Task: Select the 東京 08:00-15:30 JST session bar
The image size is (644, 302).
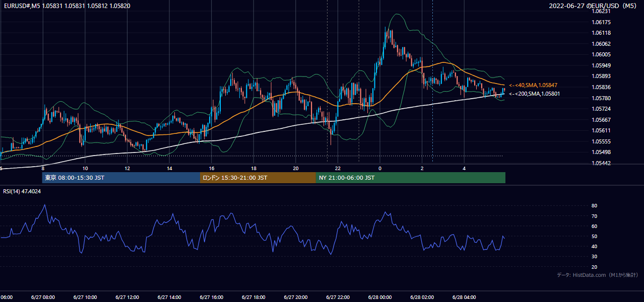Action: pyautogui.click(x=121, y=178)
